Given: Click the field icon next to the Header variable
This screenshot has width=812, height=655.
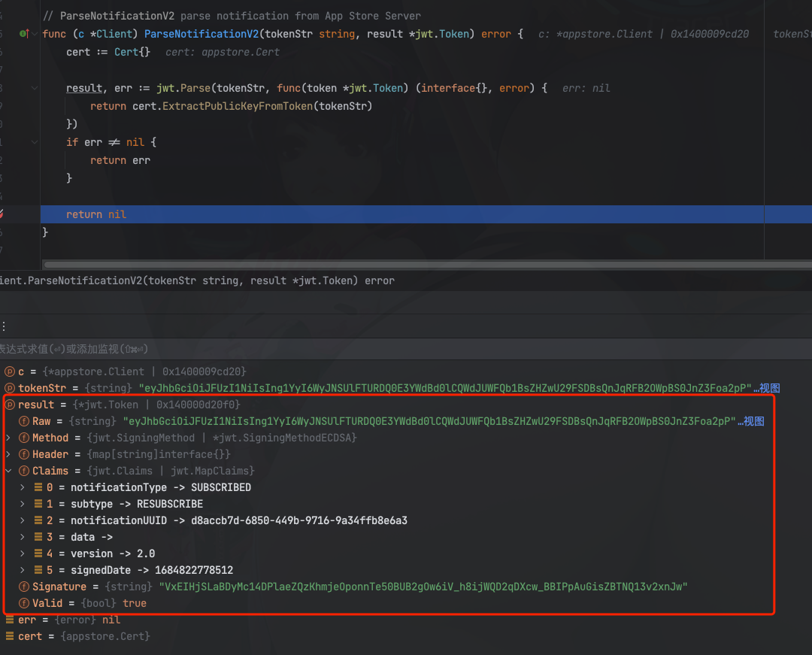Looking at the screenshot, I should (x=23, y=453).
